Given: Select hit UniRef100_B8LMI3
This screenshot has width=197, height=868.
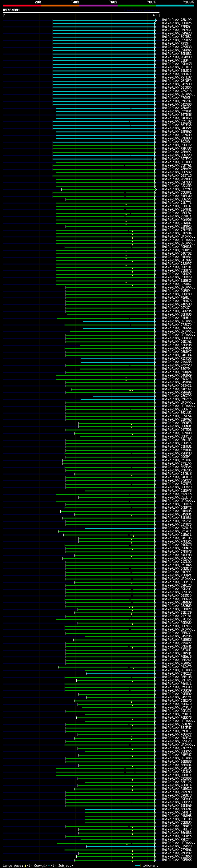Looking at the screenshot, I should pyautogui.click(x=177, y=71).
